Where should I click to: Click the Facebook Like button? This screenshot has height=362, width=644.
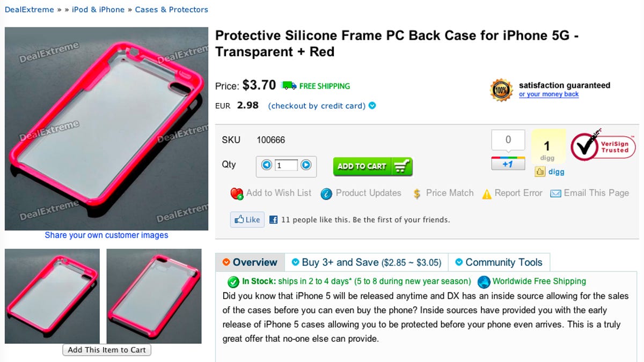pos(247,219)
